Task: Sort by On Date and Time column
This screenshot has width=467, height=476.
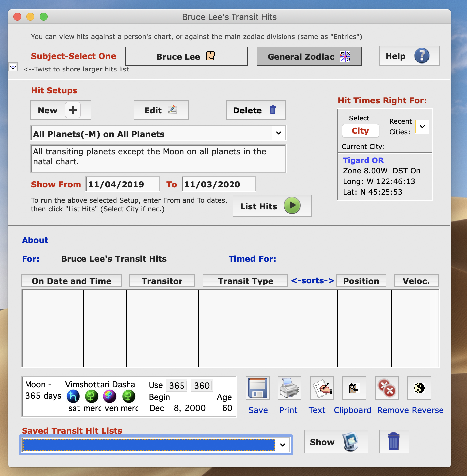Action: (x=72, y=281)
